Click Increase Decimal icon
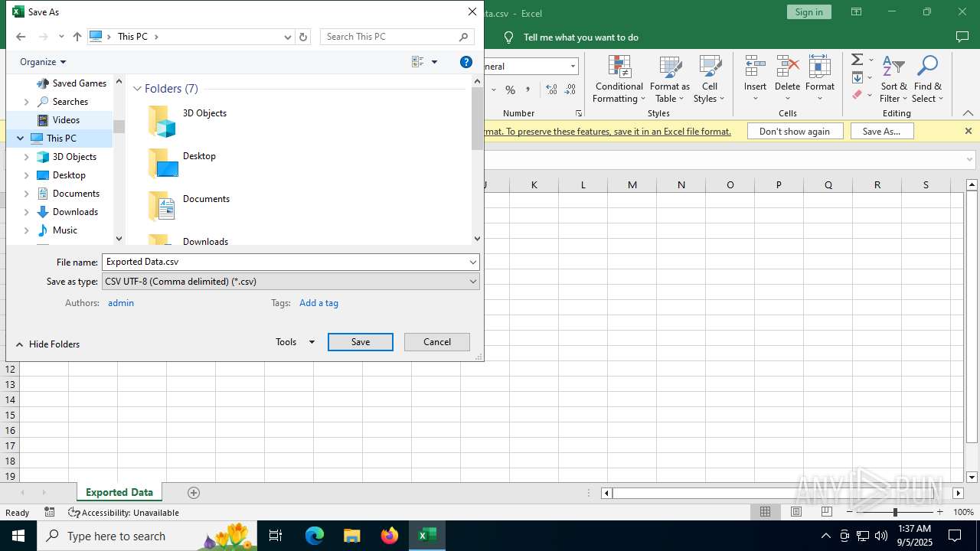The height and width of the screenshot is (551, 980). tap(551, 90)
